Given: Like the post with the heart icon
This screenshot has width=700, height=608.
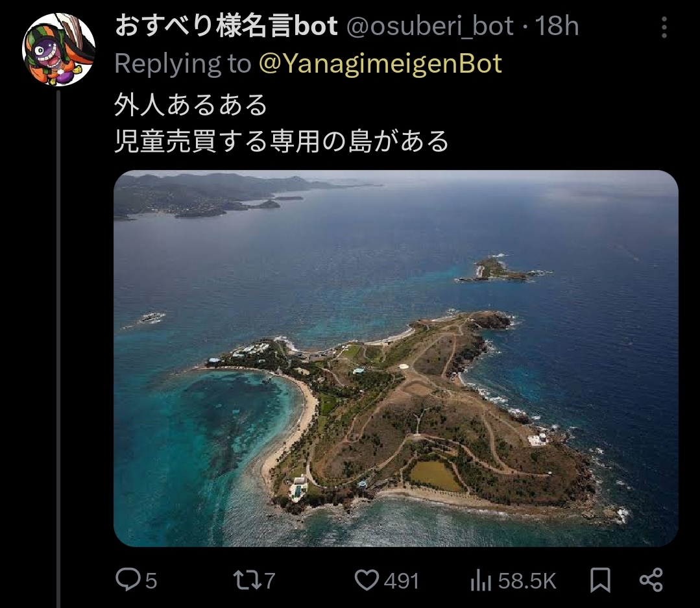Looking at the screenshot, I should click(x=367, y=580).
